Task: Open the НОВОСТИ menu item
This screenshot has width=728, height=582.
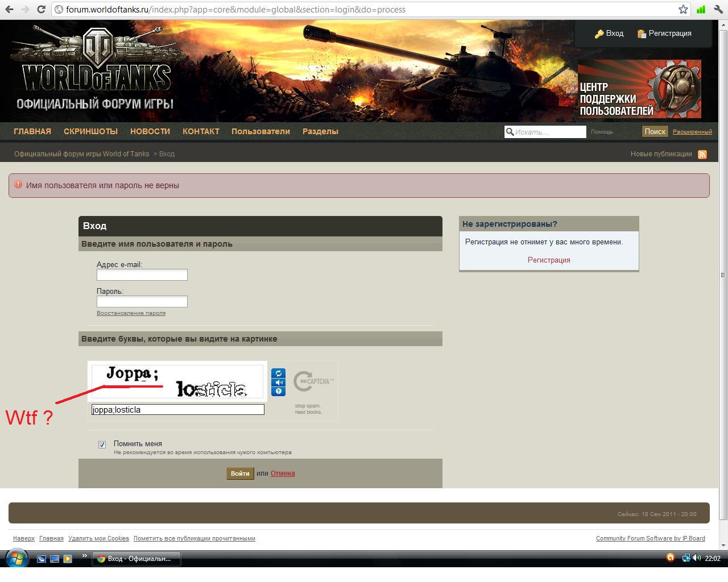Action: (x=150, y=131)
